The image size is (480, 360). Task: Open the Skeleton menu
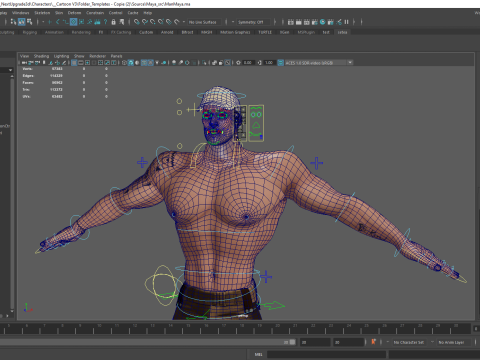pyautogui.click(x=42, y=13)
